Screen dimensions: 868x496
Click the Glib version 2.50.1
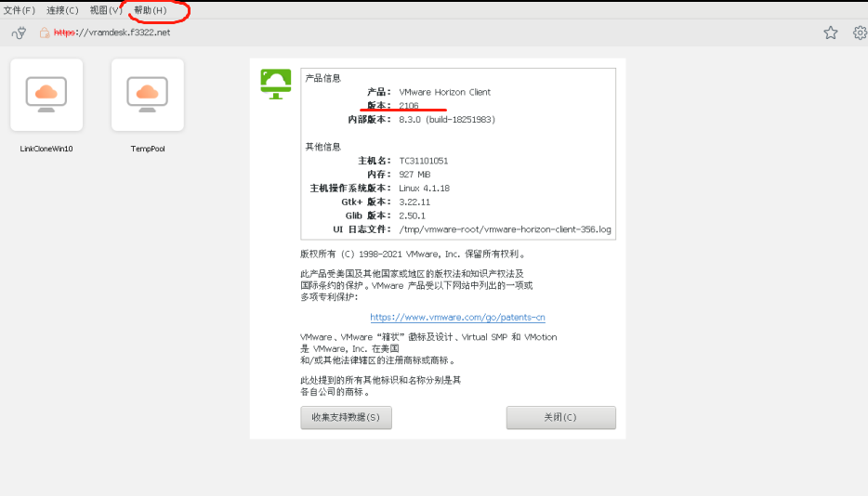412,215
